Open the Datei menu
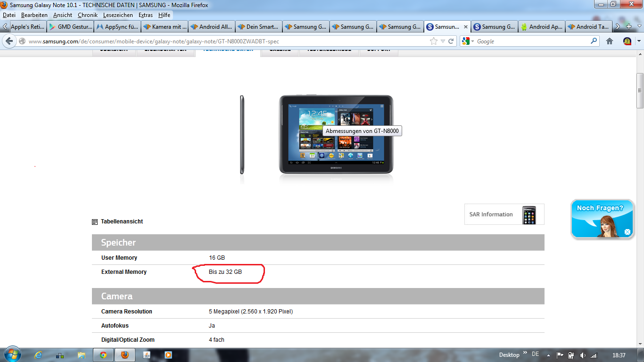The width and height of the screenshot is (644, 362). (9, 15)
